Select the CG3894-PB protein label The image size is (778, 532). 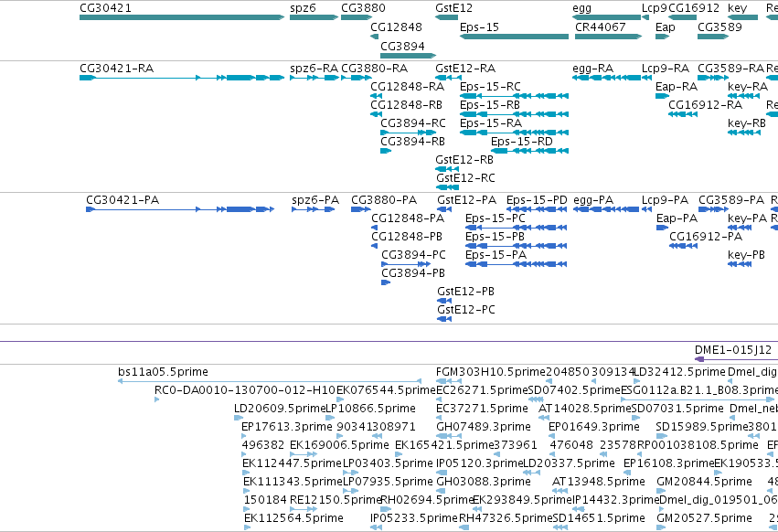click(413, 273)
